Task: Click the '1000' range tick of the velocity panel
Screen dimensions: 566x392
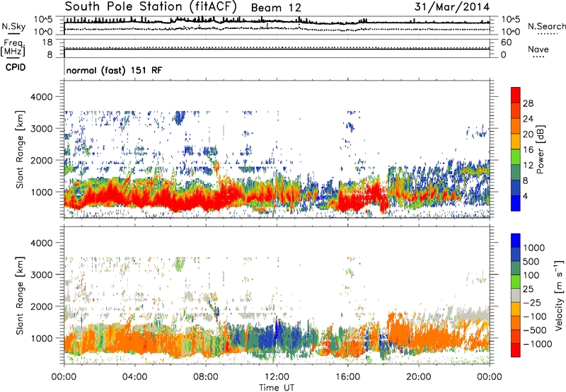Action: [x=41, y=338]
